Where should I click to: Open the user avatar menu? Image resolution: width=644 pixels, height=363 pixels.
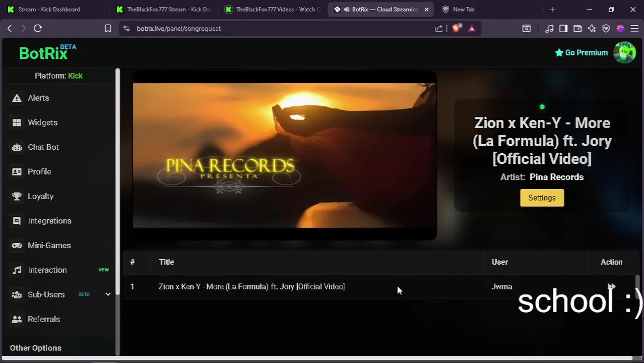coord(624,52)
